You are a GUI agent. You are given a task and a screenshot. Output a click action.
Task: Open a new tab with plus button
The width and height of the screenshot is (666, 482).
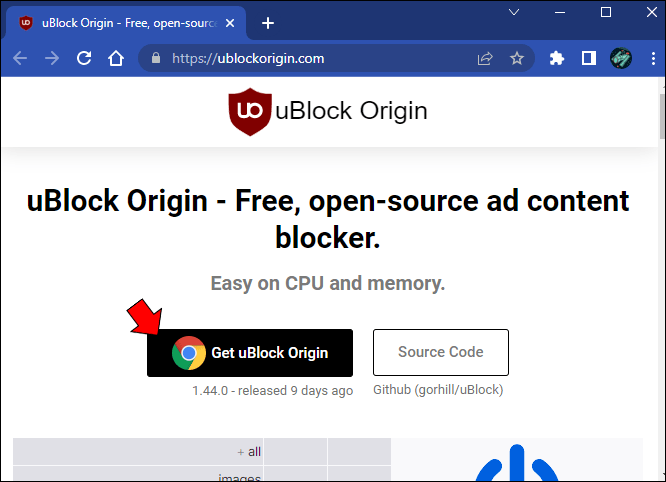(x=268, y=23)
